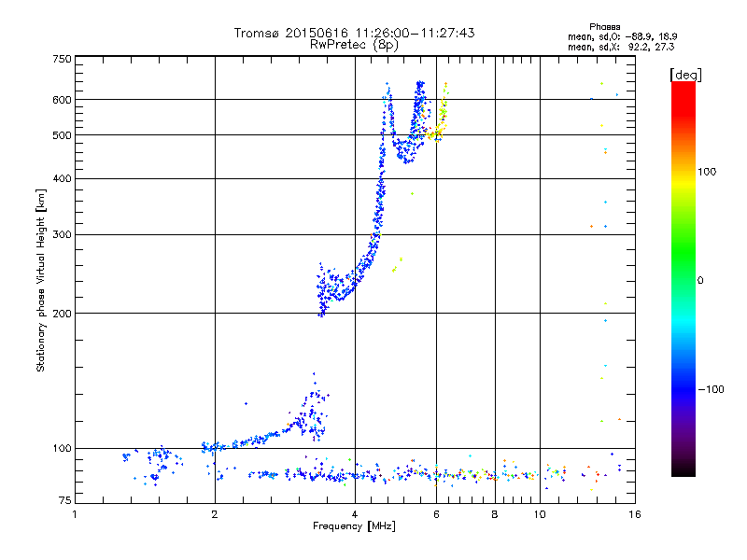Click the y-axis '75' tick label
This screenshot has height=560, width=747.
point(65,500)
